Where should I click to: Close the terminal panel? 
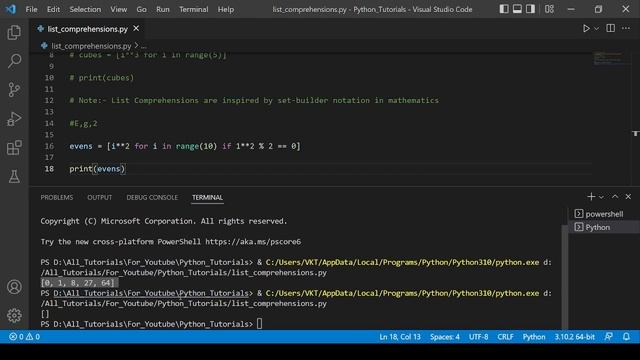(628, 197)
